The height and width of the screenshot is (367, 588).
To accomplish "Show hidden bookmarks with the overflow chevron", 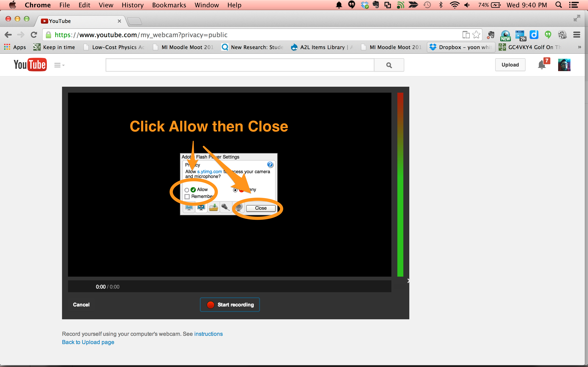I will click(579, 47).
